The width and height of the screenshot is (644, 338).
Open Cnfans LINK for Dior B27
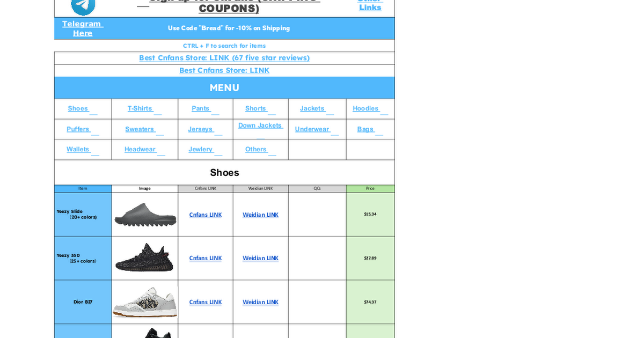coord(206,302)
